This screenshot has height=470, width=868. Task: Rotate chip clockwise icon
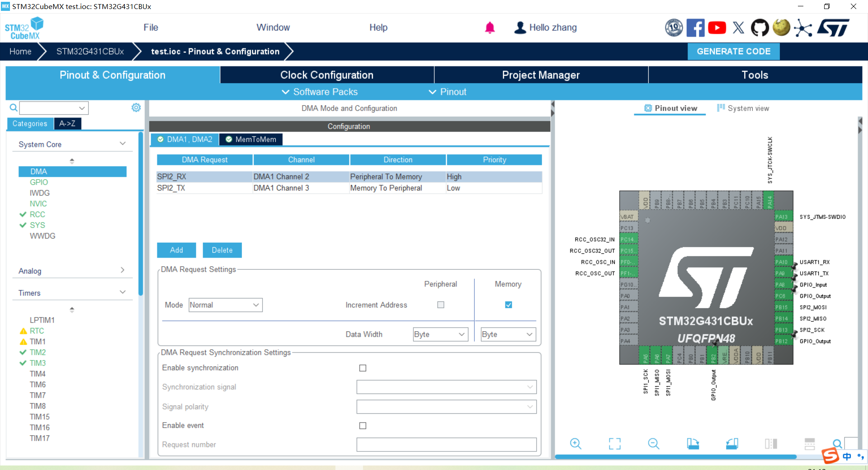click(x=693, y=443)
